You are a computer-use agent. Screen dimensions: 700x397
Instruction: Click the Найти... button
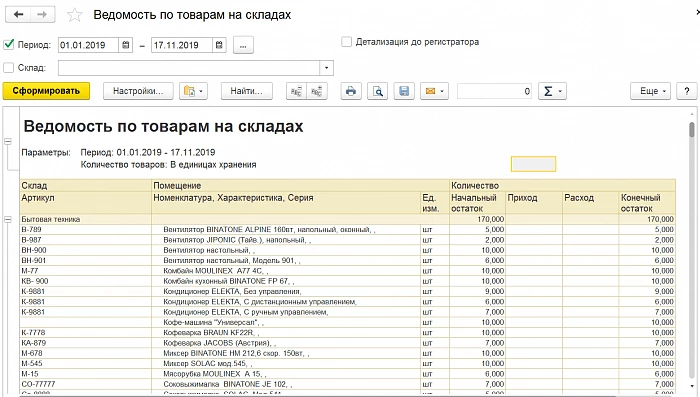click(246, 91)
